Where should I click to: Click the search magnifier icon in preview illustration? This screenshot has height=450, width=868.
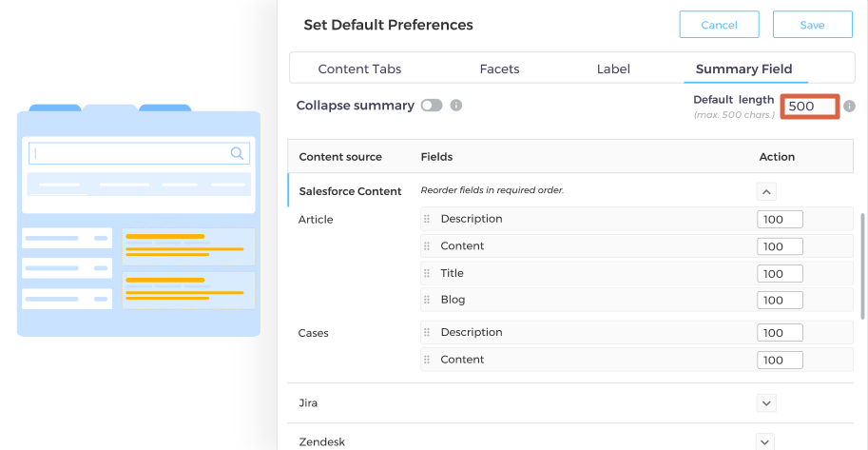238,153
